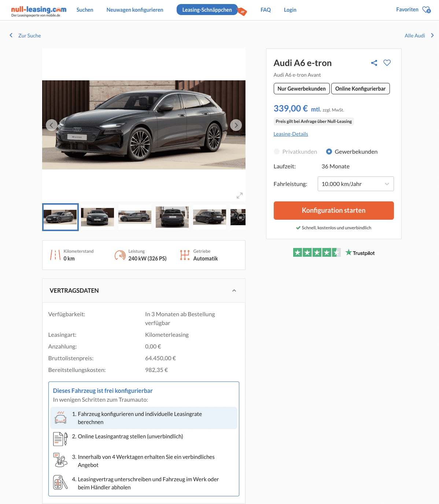
Task: Show next car image with right arrow
Action: pyautogui.click(x=236, y=125)
